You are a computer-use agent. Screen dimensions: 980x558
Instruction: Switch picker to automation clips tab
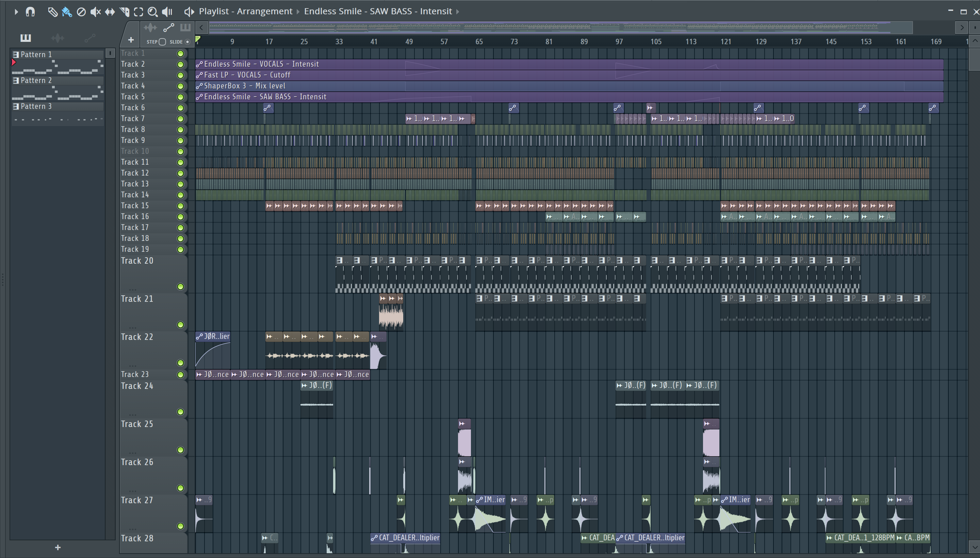[90, 37]
